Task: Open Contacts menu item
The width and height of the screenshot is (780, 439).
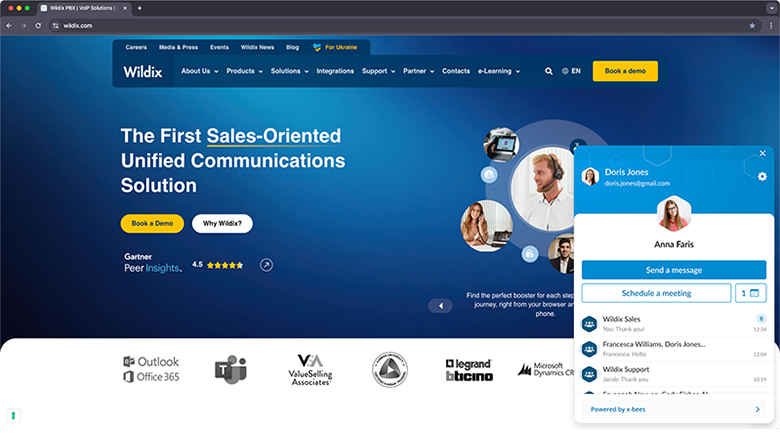Action: (456, 71)
